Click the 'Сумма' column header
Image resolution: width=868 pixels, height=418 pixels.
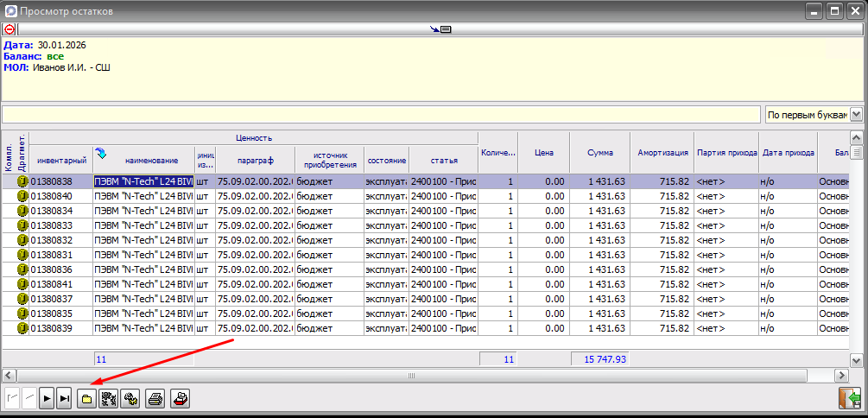coord(600,153)
